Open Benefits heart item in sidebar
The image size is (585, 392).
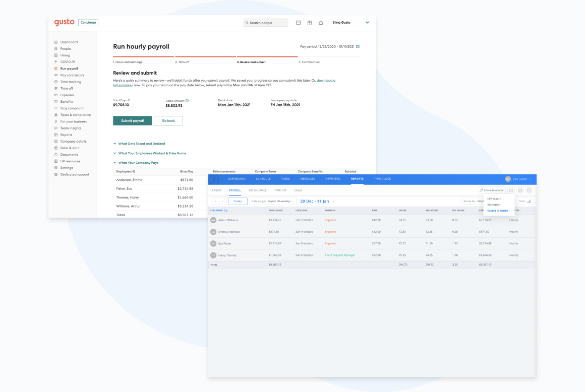click(67, 102)
